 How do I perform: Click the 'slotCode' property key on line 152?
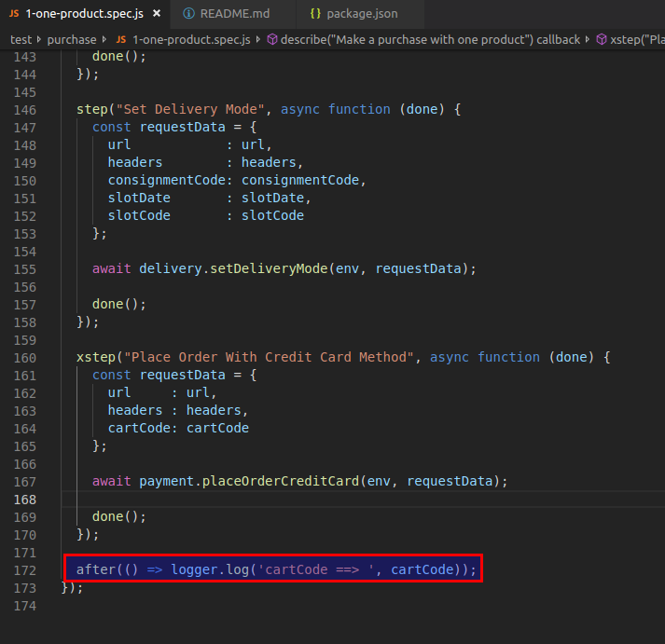(139, 215)
